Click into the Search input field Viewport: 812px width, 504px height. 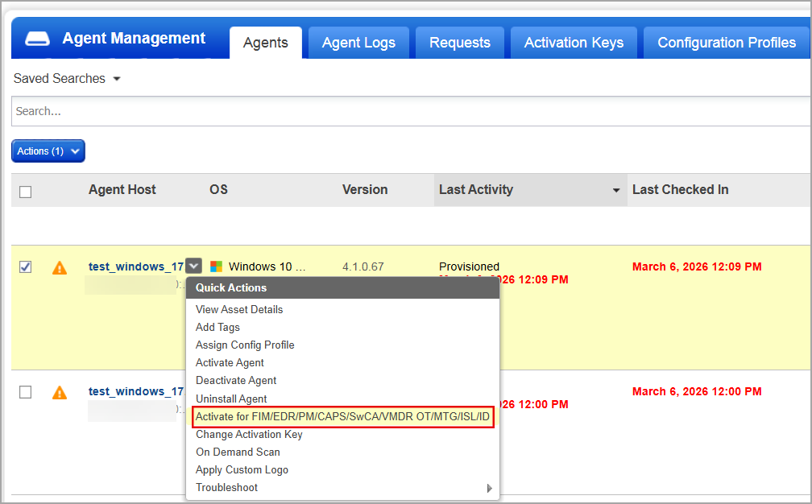403,111
